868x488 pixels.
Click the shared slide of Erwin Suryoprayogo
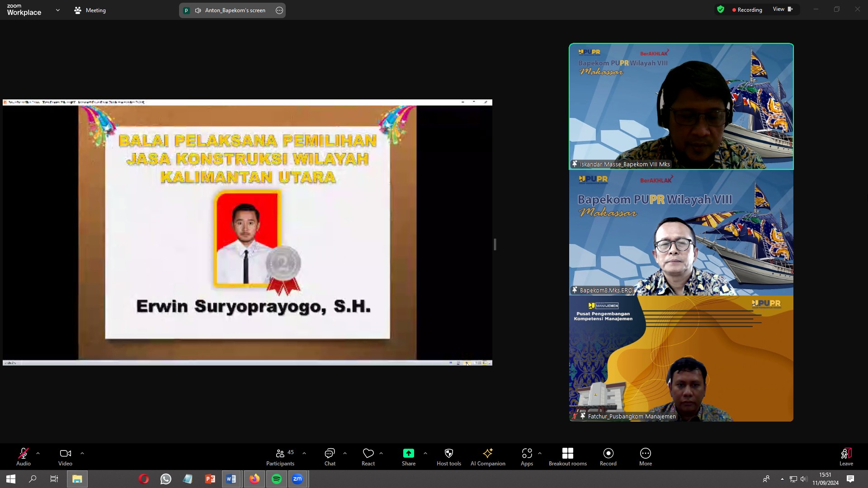(x=247, y=232)
